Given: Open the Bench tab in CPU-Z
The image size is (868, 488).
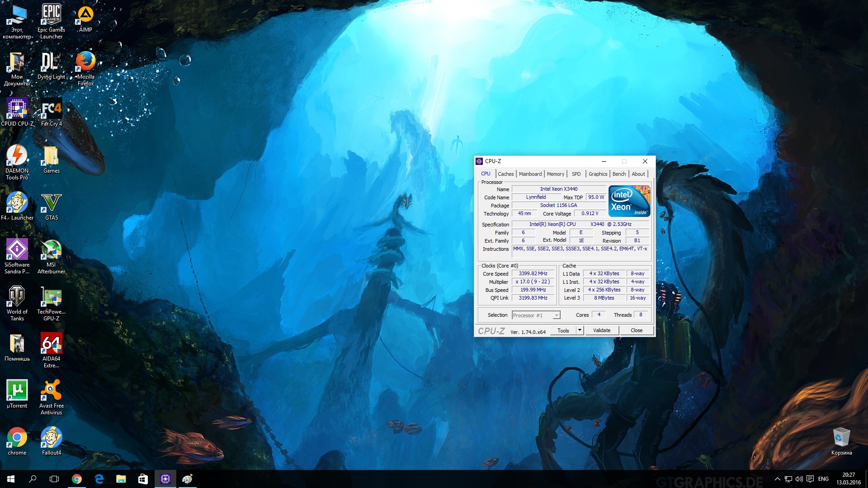Looking at the screenshot, I should [x=619, y=174].
